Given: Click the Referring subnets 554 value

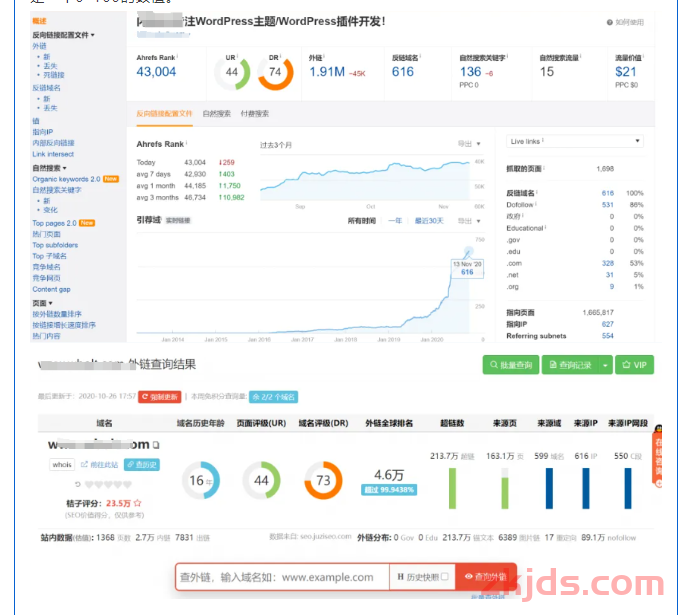Looking at the screenshot, I should coord(608,336).
